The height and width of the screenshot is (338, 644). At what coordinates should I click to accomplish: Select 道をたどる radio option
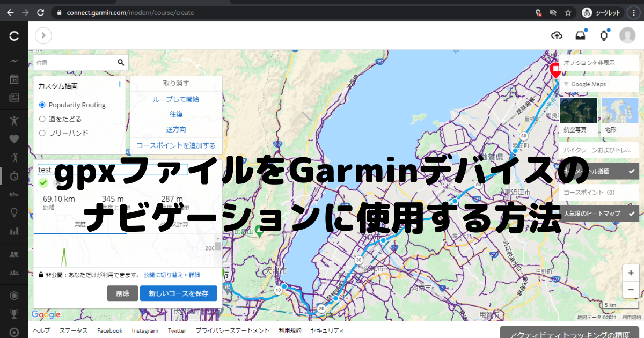[x=42, y=119]
